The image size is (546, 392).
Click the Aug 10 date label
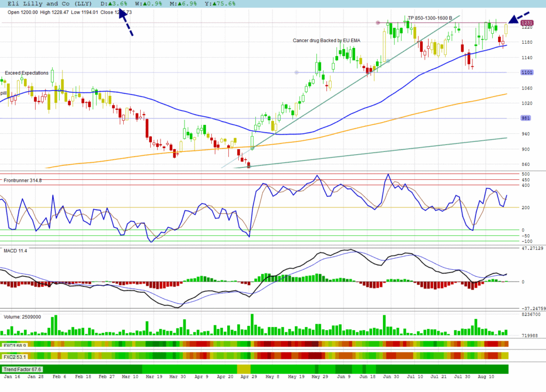(486, 377)
